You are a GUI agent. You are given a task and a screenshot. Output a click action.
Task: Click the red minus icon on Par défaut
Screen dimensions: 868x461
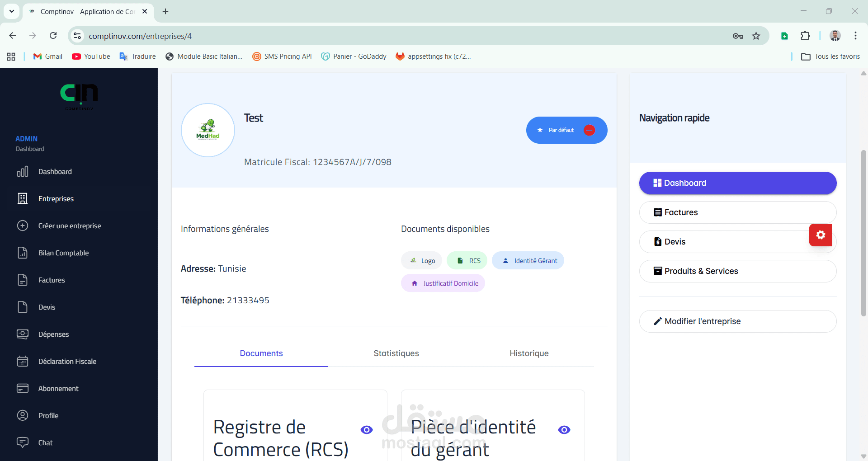pos(589,130)
